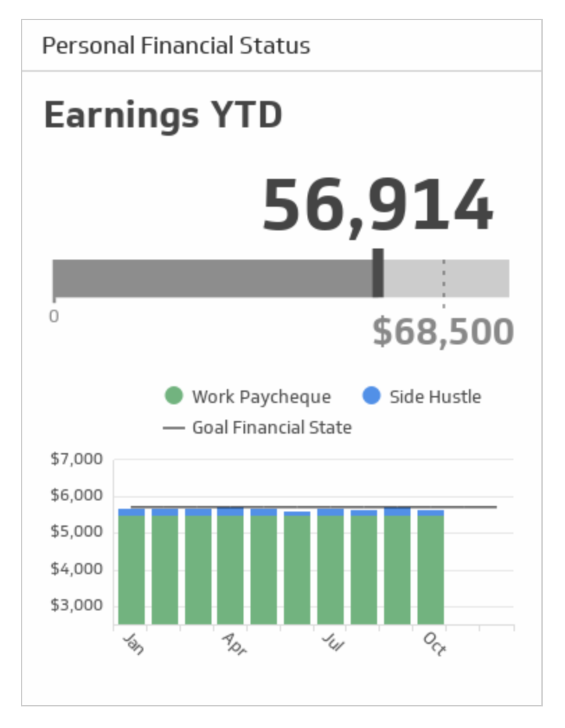Select the April bar in the chart
Screen dimensions: 565x728
[x=230, y=567]
